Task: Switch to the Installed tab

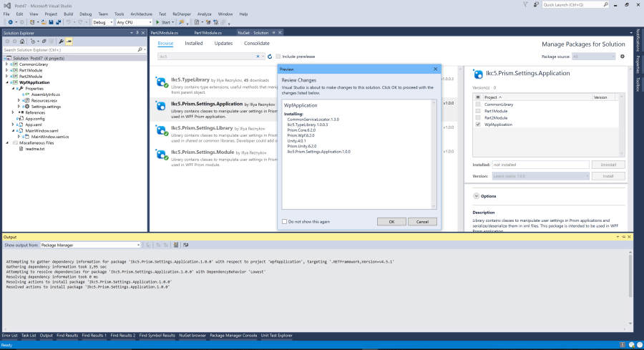Action: (x=193, y=43)
